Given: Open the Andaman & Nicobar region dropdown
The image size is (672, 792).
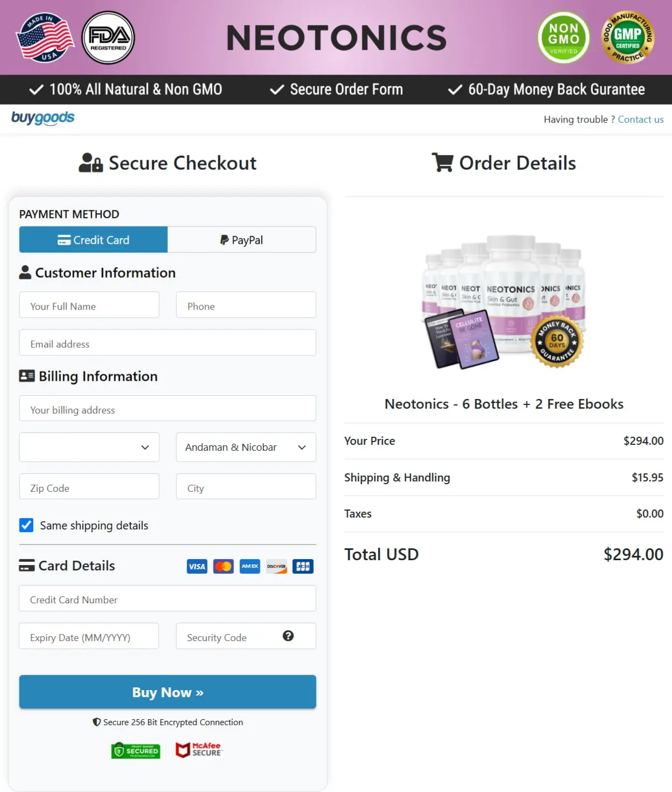Looking at the screenshot, I should [x=246, y=447].
